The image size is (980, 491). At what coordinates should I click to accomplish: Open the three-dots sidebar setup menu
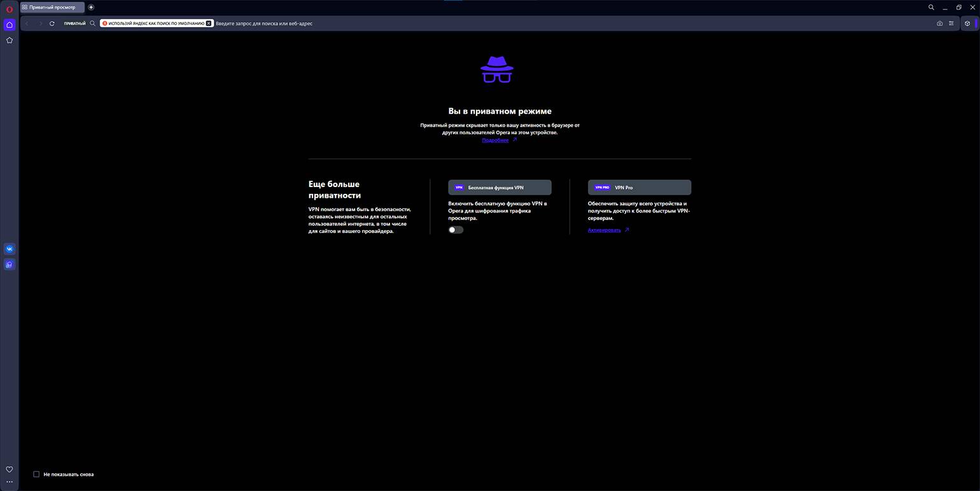click(9, 481)
